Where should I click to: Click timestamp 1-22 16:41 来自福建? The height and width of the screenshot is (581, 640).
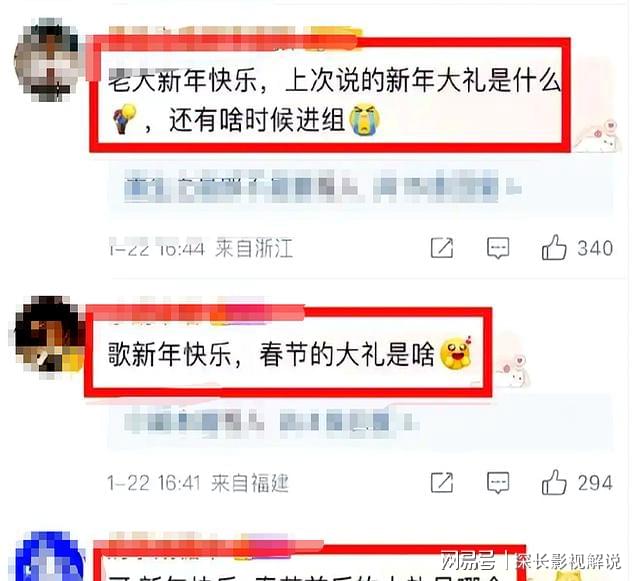coord(198,483)
